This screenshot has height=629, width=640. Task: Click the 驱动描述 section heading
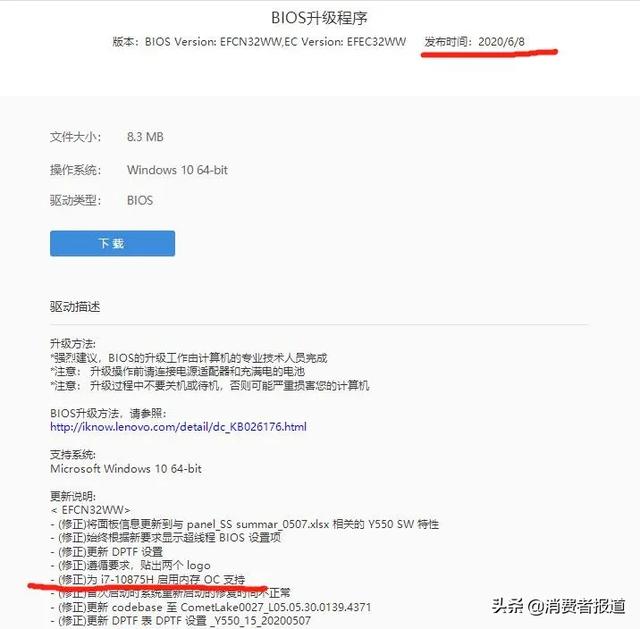coord(75,307)
